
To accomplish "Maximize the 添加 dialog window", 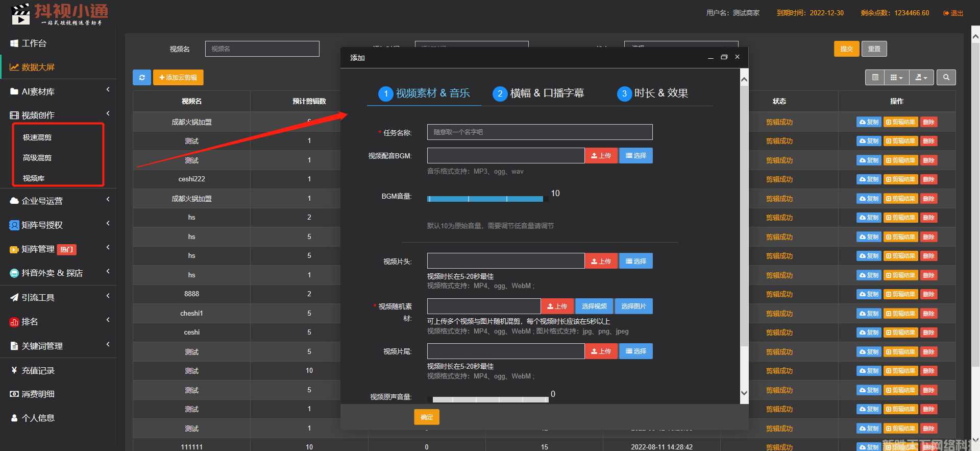I will 724,57.
